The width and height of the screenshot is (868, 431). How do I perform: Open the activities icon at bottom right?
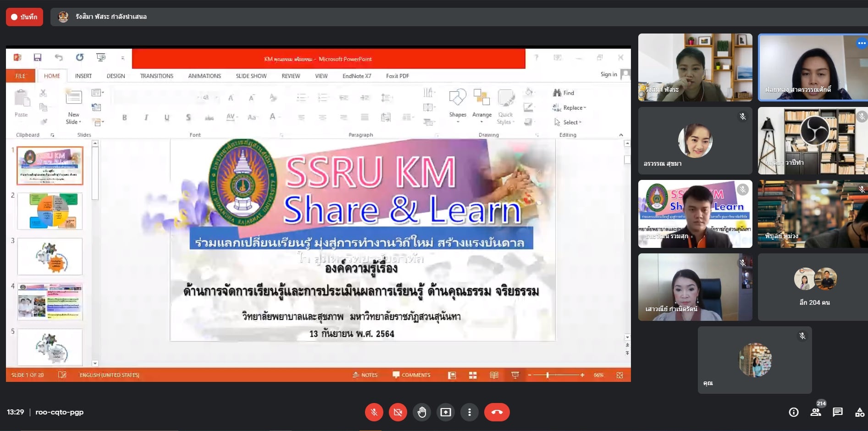[x=859, y=412]
